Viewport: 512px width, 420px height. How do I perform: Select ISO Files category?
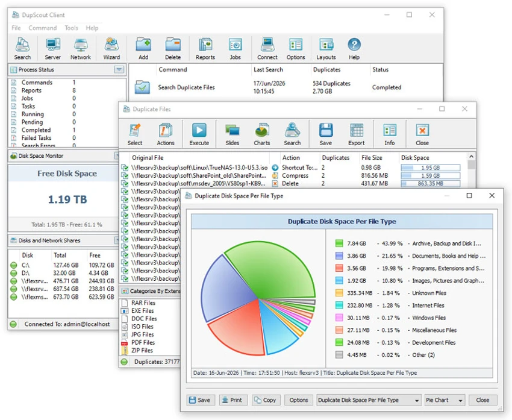pos(142,327)
